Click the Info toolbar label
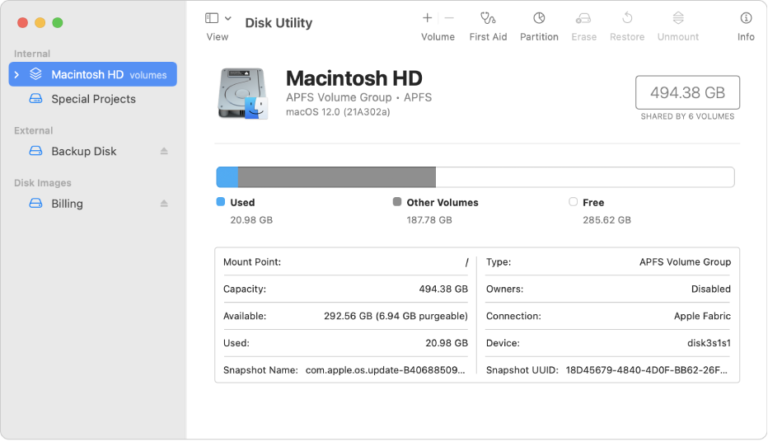Image resolution: width=768 pixels, height=442 pixels. coord(746,37)
